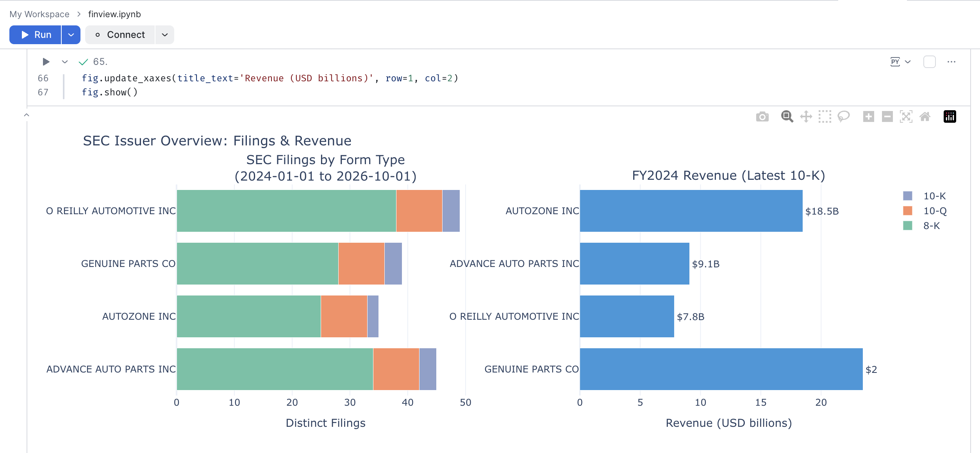Click the Zoom In plus icon

click(868, 116)
